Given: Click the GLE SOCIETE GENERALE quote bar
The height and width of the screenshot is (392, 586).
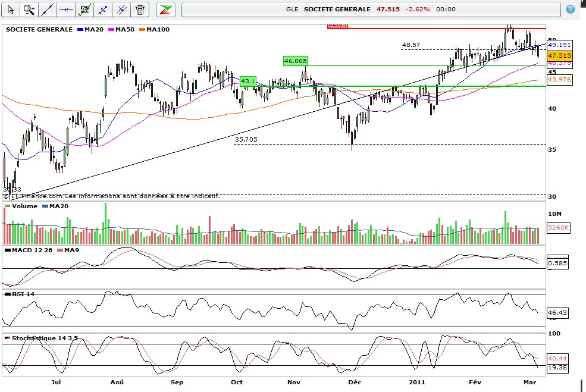Looking at the screenshot, I should coord(371,10).
